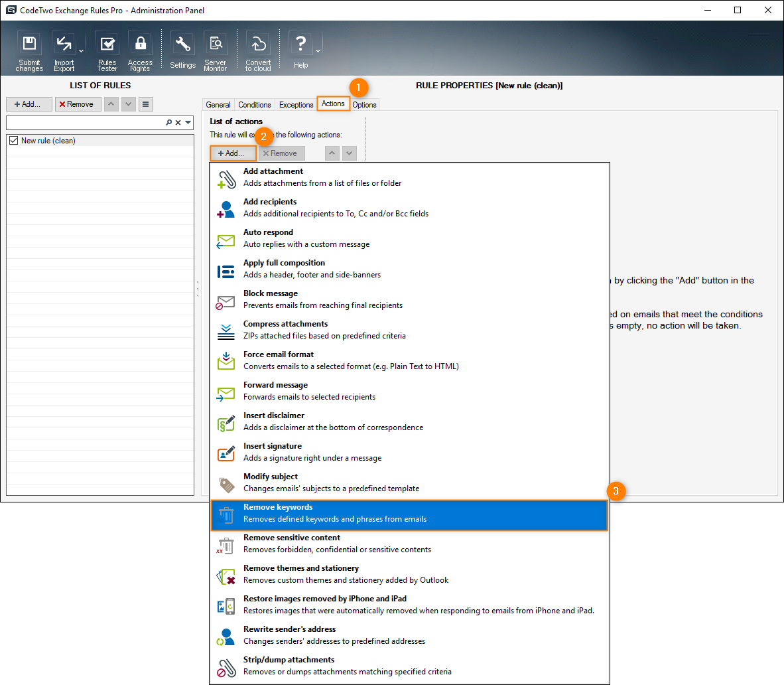Image resolution: width=784 pixels, height=685 pixels.
Task: Switch to the Exceptions tab
Action: coord(296,105)
